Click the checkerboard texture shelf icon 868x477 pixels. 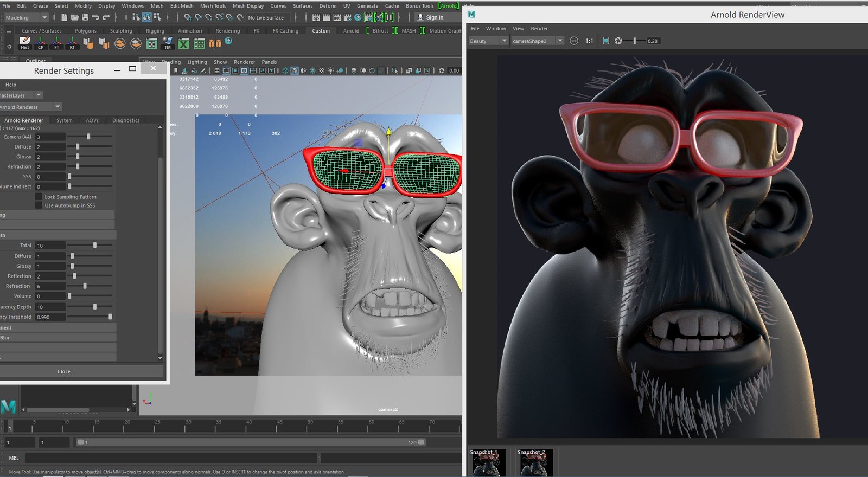coord(152,43)
